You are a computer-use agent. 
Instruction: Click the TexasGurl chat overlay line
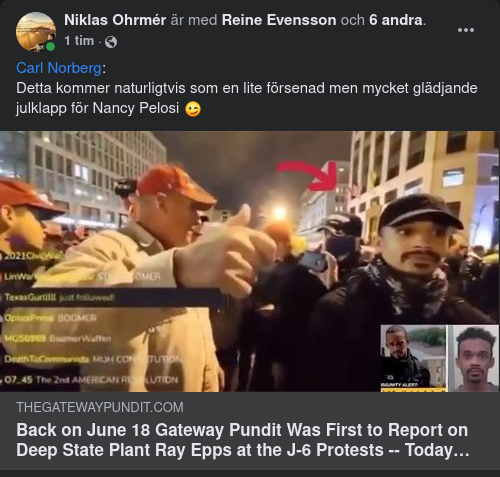tap(59, 297)
